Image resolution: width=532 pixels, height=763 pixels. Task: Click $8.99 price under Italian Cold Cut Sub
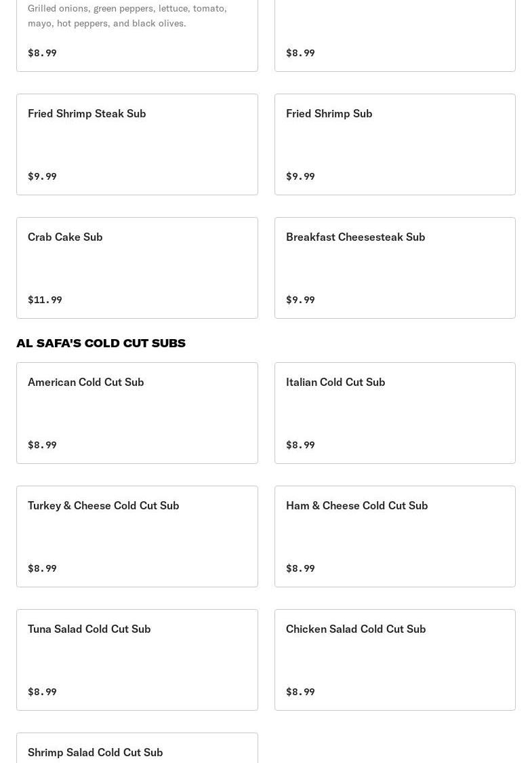coord(300,445)
